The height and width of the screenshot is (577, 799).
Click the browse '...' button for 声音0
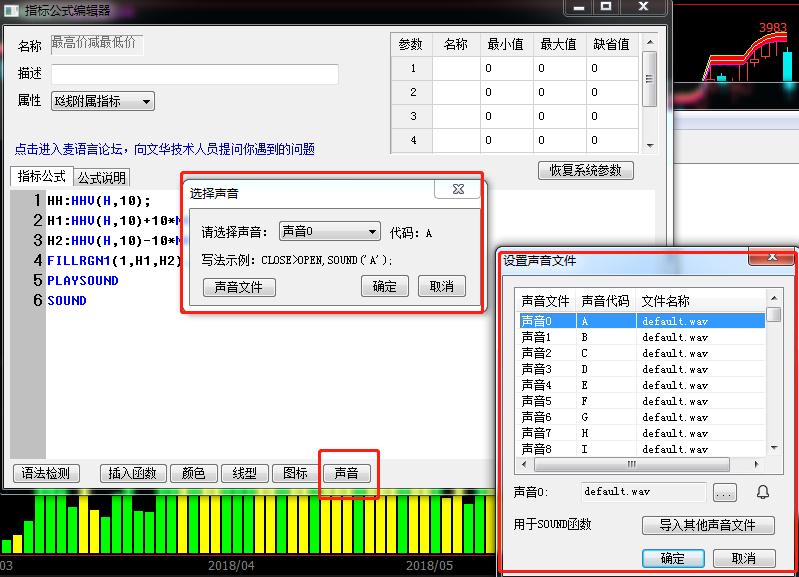[724, 492]
